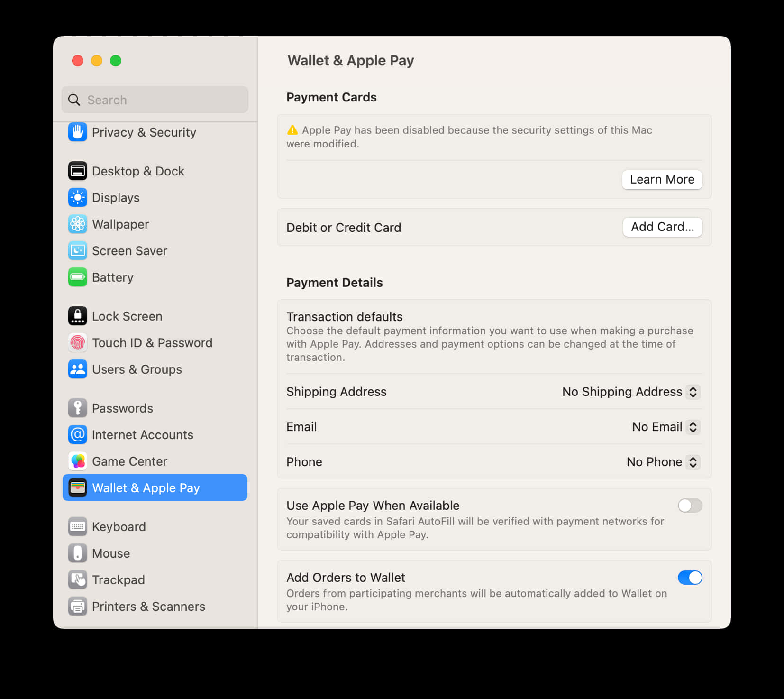
Task: Click the Printers & Scanners icon
Action: point(78,607)
